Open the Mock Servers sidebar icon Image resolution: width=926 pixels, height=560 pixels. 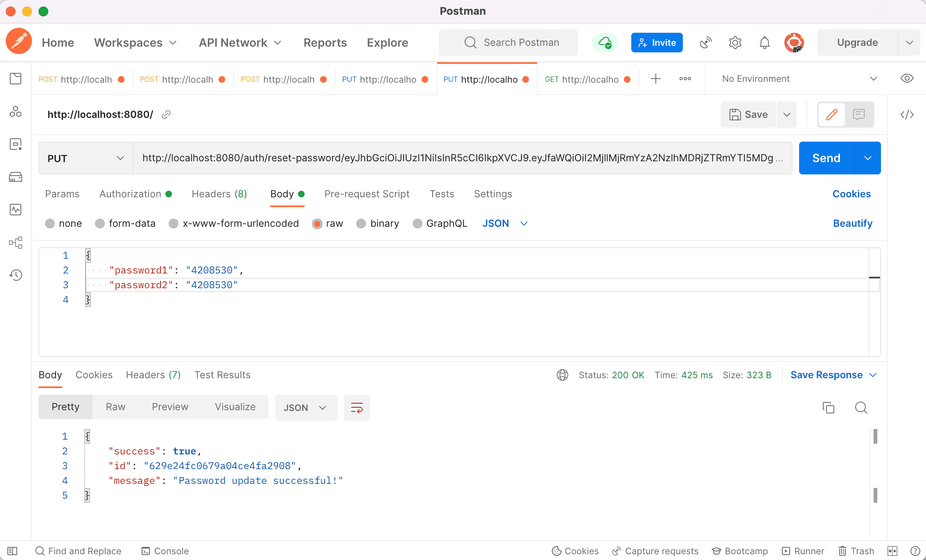16,177
